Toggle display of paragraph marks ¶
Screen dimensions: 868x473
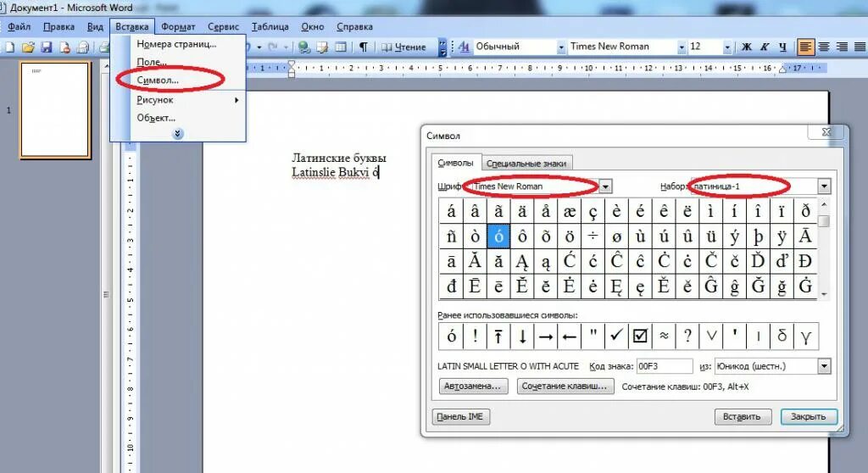click(x=363, y=47)
